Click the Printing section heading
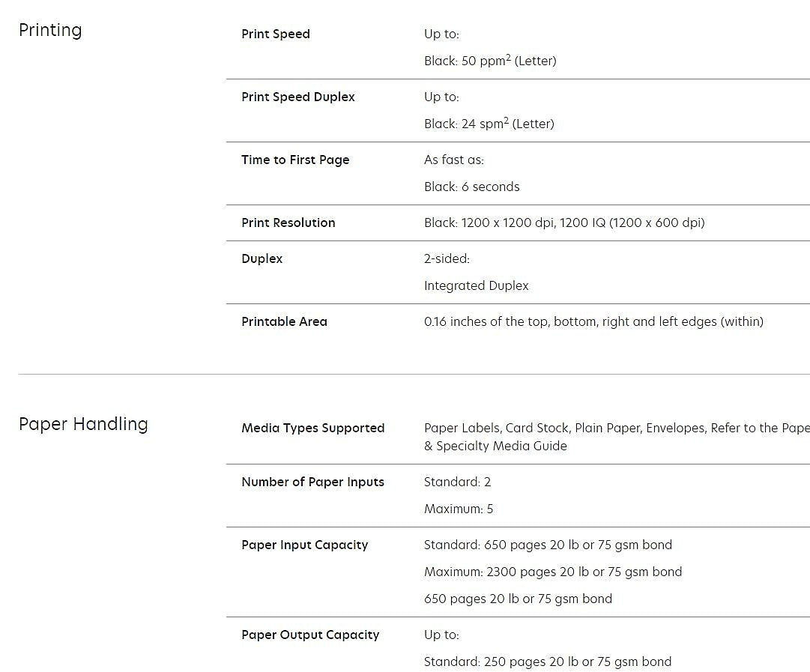The image size is (810, 672). coord(50,30)
